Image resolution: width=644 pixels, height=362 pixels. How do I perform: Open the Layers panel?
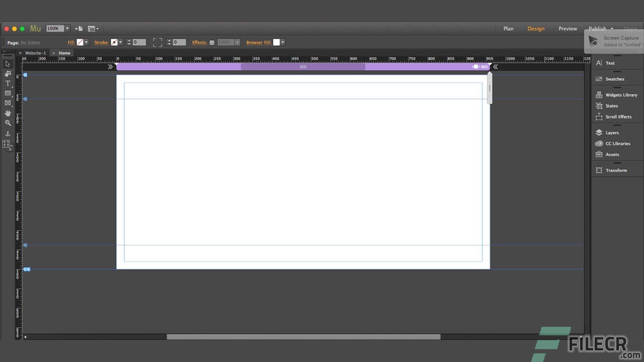pyautogui.click(x=612, y=132)
